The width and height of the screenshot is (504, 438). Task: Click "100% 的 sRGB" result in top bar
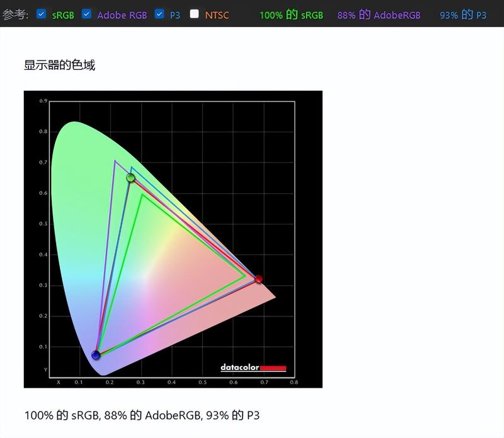coord(291,14)
